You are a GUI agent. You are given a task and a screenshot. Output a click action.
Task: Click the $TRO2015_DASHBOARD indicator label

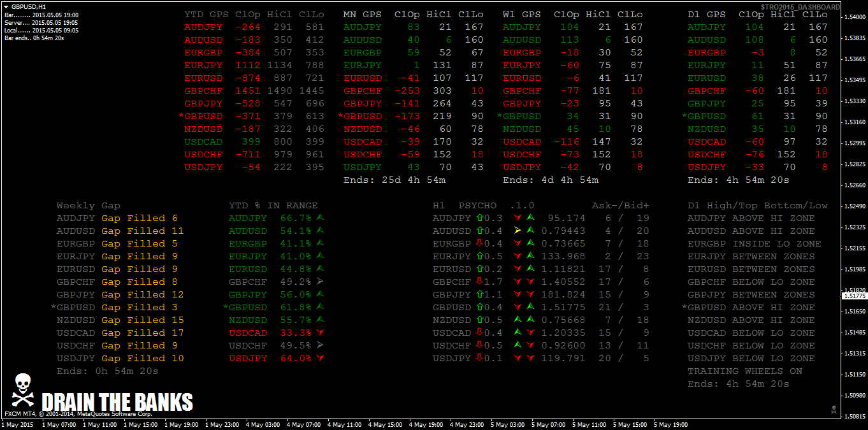point(800,8)
